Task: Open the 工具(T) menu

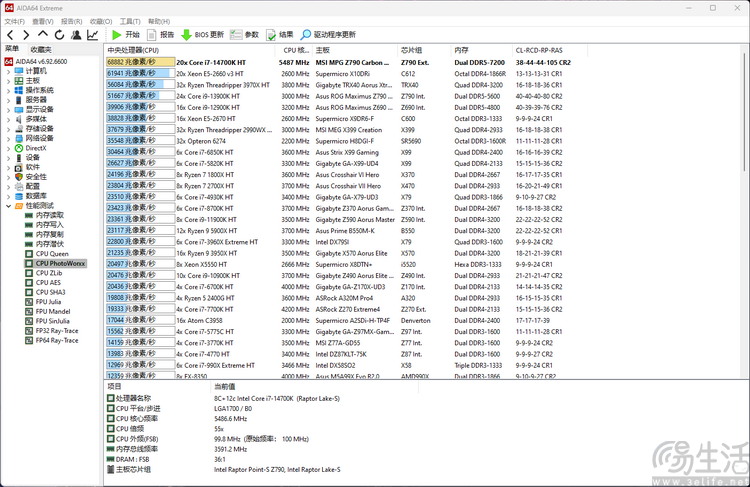Action: click(130, 21)
